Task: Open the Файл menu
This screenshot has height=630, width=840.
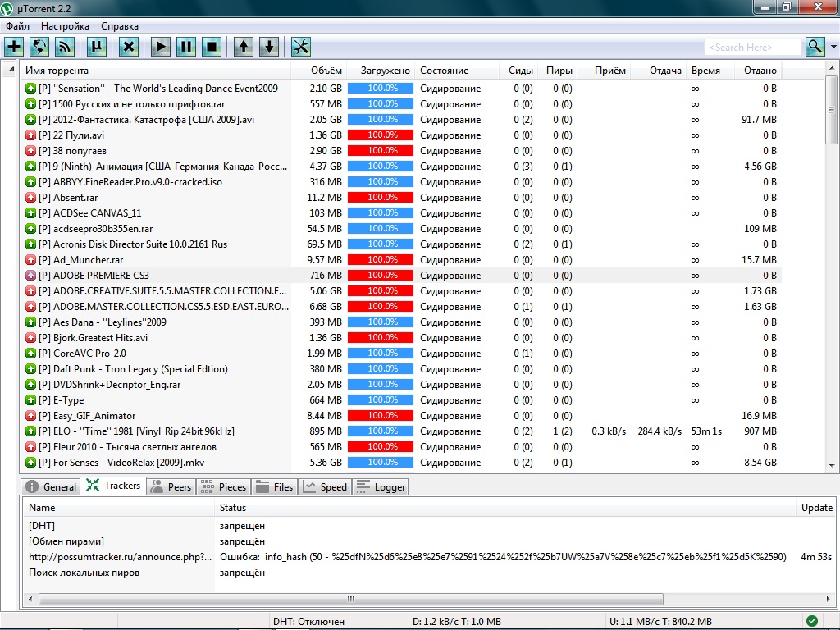Action: [18, 26]
